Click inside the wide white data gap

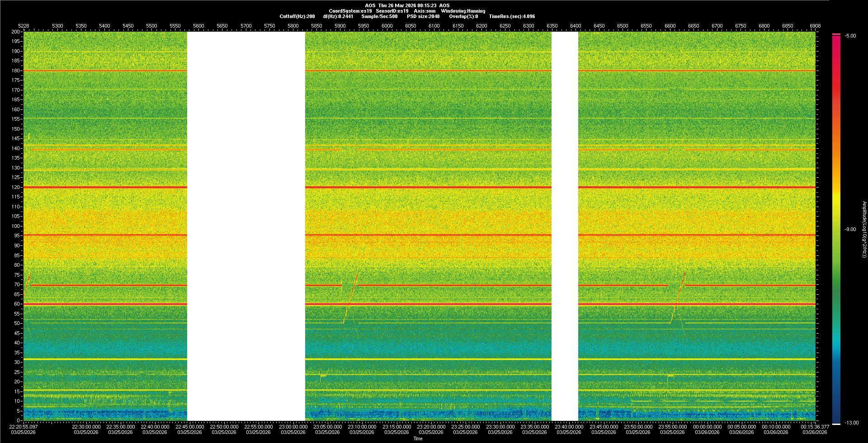246,226
